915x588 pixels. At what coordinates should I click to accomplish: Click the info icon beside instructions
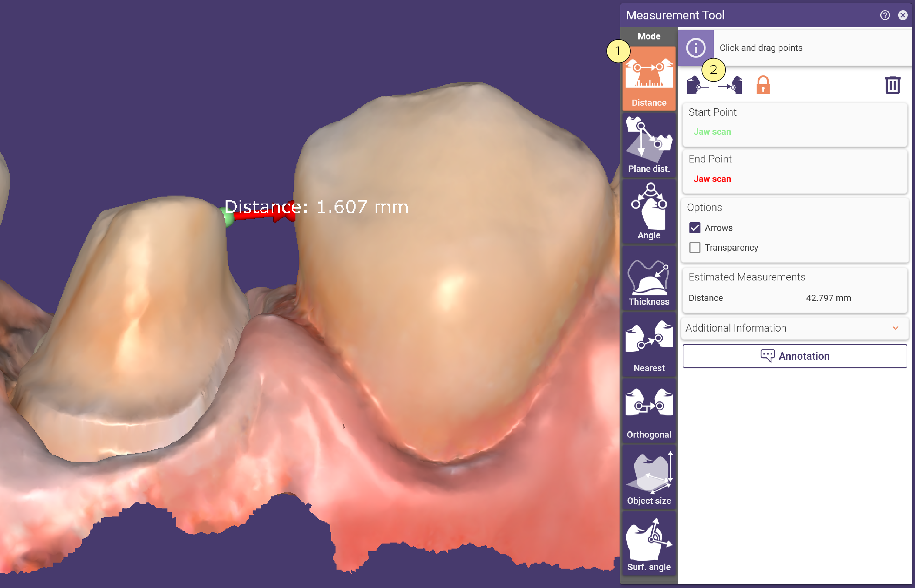pos(695,48)
